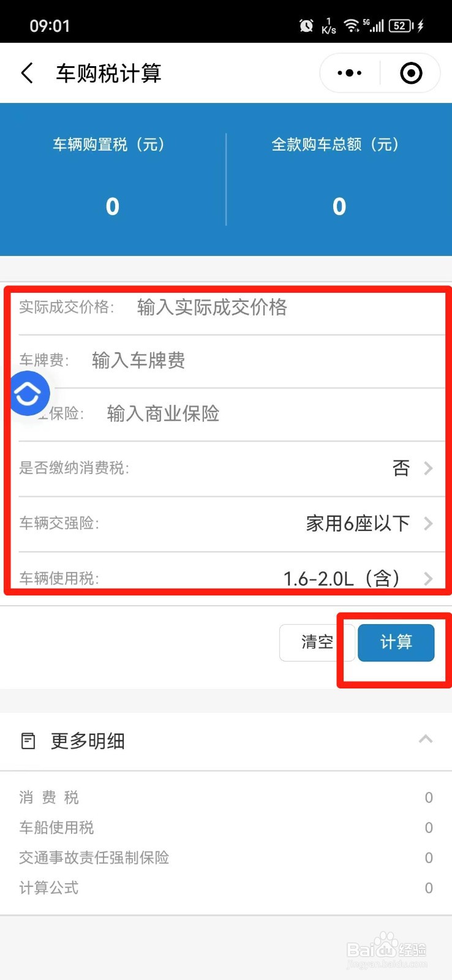The height and width of the screenshot is (980, 452).
Task: Focus the 商业保险 input field
Action: coord(226,414)
